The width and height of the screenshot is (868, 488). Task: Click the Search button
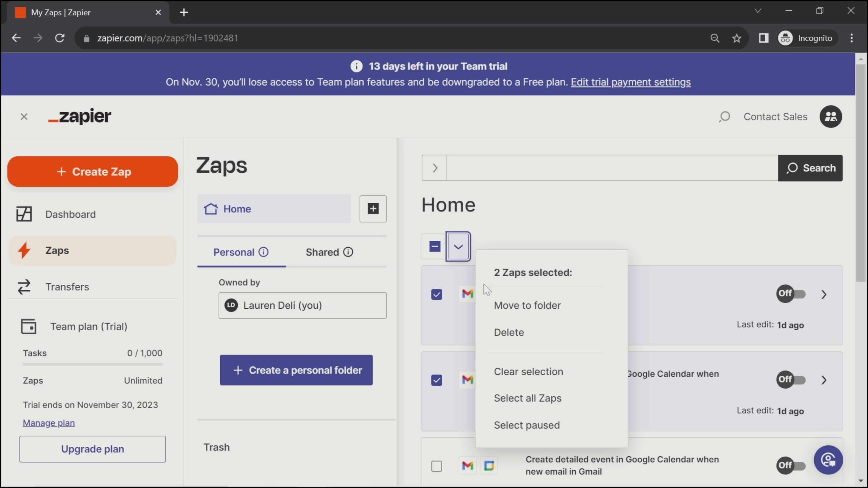(x=810, y=168)
